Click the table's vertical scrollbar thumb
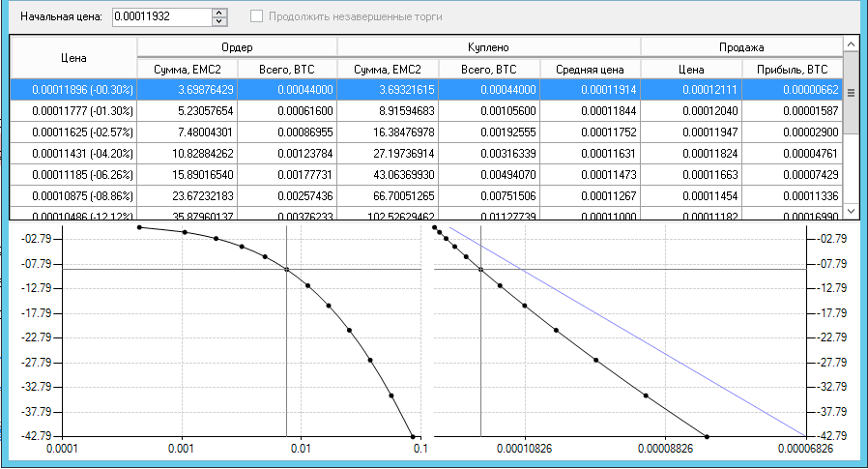Viewport: 868px width, 469px height. point(851,93)
